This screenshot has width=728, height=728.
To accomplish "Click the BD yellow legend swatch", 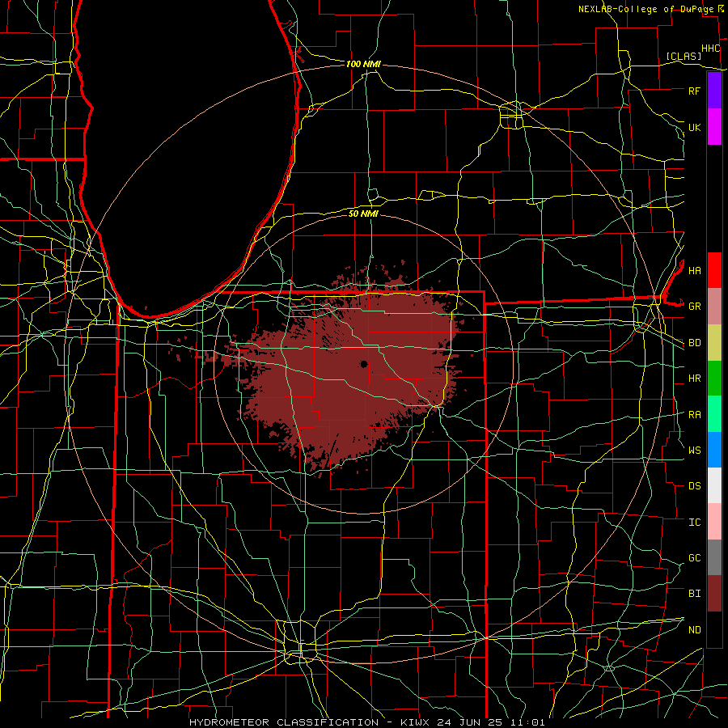I will 714,342.
